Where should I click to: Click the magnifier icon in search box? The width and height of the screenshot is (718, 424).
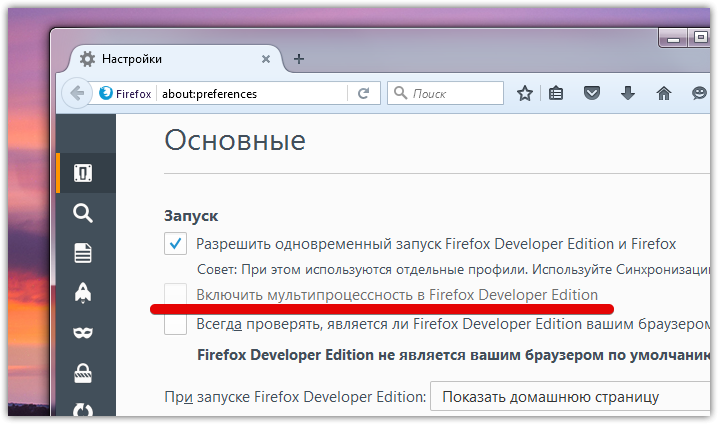[400, 93]
